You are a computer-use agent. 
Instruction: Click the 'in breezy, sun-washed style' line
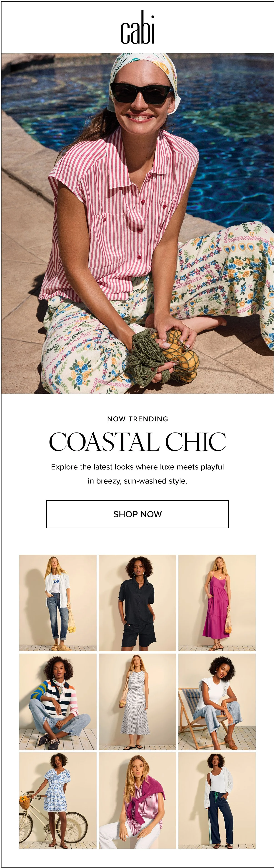coord(137,481)
